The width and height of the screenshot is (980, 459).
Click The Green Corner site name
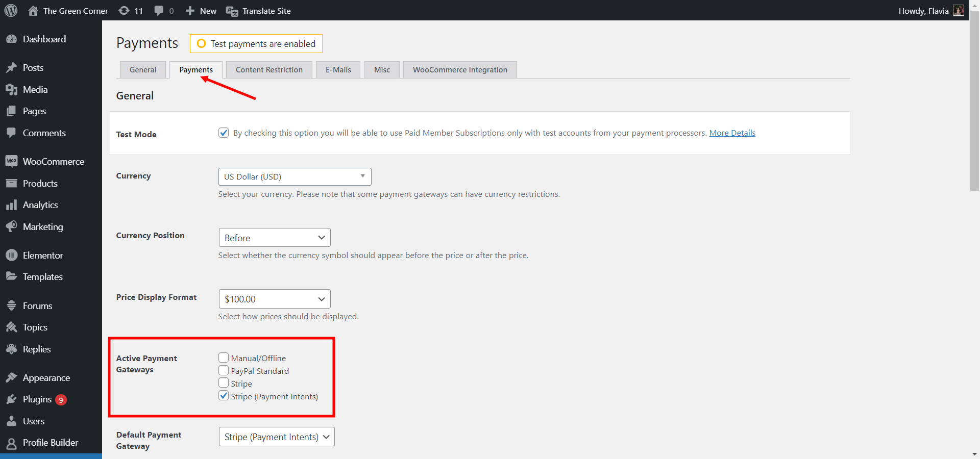pyautogui.click(x=76, y=11)
